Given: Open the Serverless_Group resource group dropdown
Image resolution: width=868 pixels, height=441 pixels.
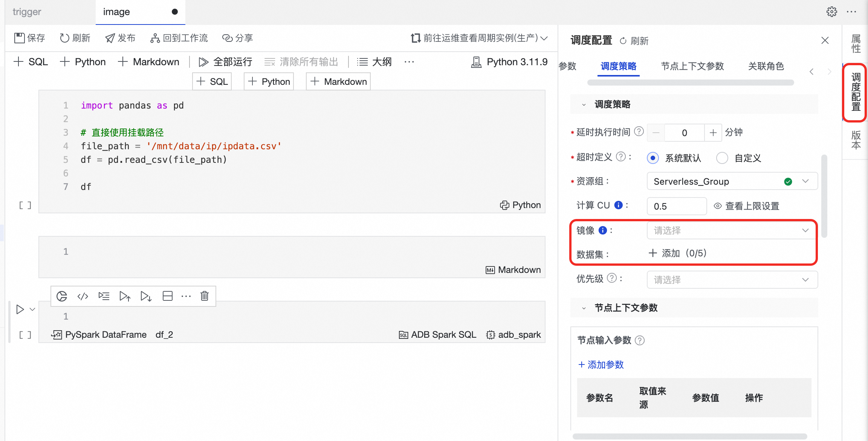Looking at the screenshot, I should pos(732,182).
